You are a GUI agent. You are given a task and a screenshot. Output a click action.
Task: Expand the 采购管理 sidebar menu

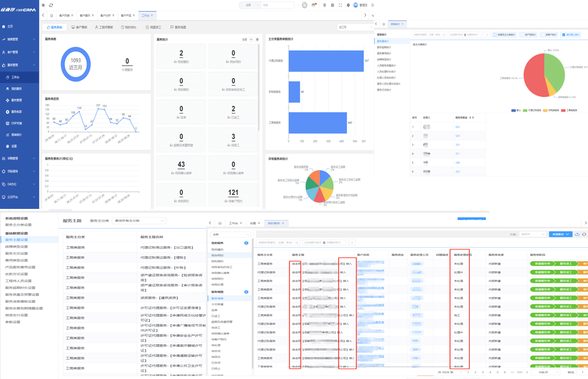tap(19, 158)
